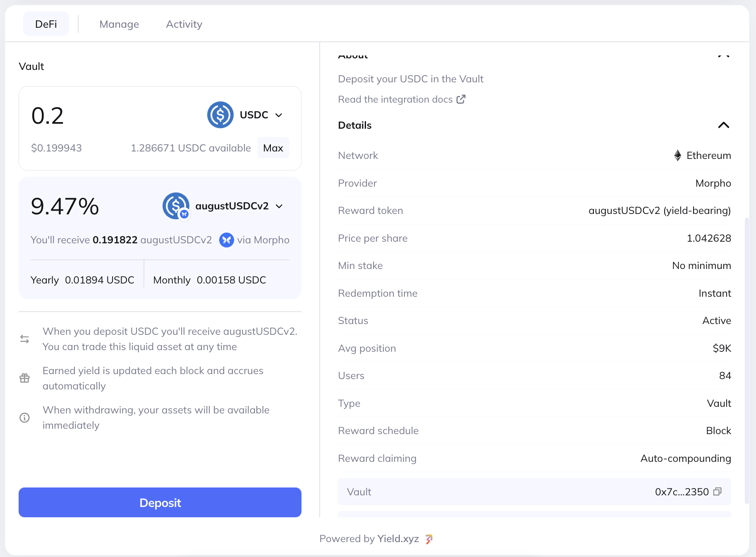Click the Reward token augustUSDCv2 (yield-bearing) value
The image size is (756, 557).
point(660,211)
